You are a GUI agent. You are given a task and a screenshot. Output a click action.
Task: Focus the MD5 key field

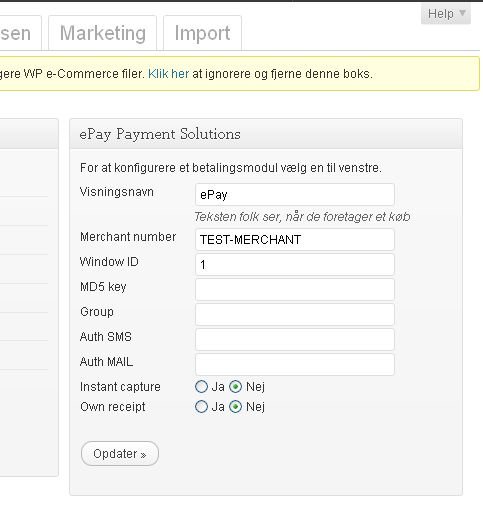pos(295,289)
